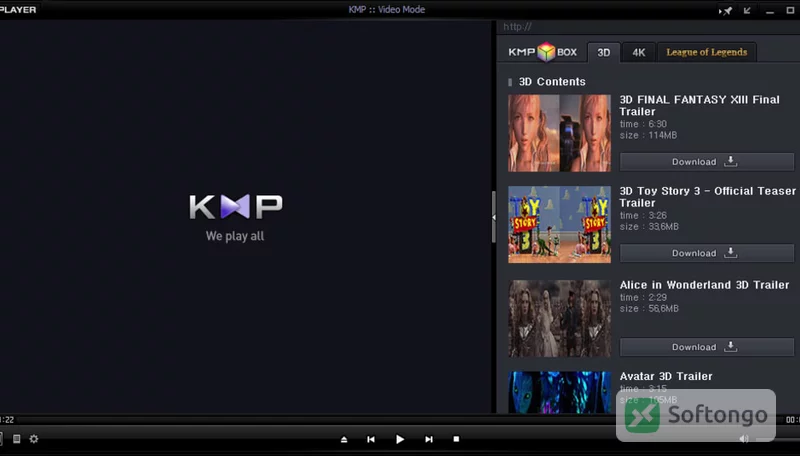Click the KMP :: Video Mode title text
800x456 pixels.
[x=387, y=10]
